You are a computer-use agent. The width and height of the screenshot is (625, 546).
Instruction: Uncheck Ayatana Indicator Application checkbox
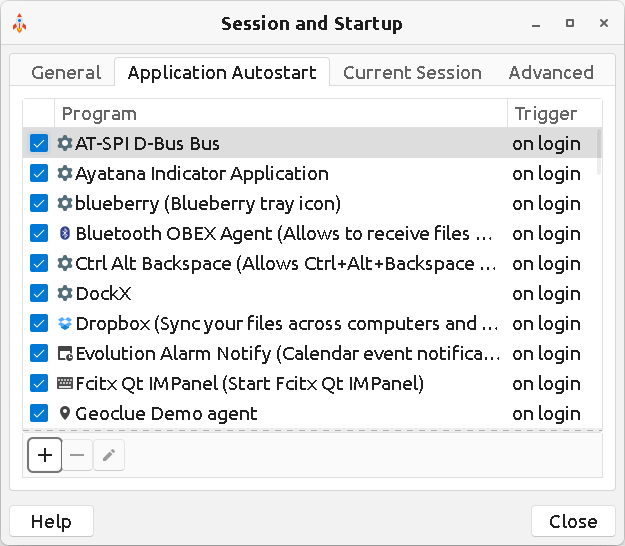[39, 173]
